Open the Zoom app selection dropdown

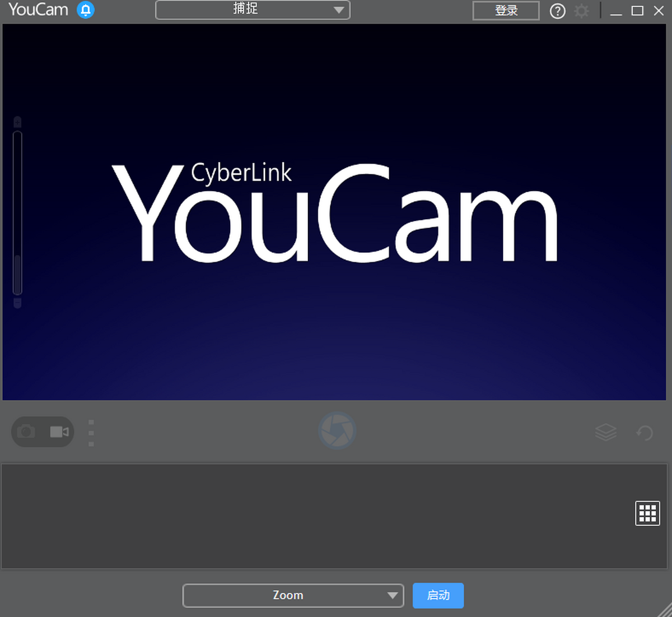pyautogui.click(x=293, y=595)
